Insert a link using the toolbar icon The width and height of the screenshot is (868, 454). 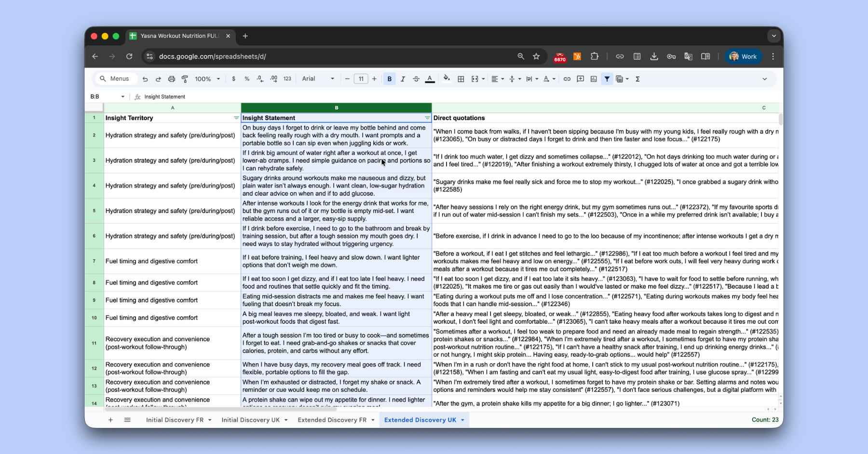coord(567,79)
